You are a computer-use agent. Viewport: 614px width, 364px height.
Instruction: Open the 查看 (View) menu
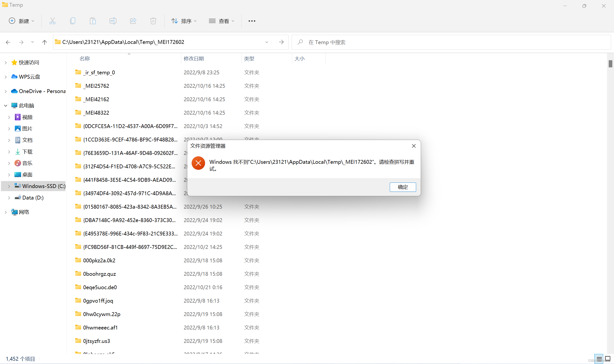(222, 21)
